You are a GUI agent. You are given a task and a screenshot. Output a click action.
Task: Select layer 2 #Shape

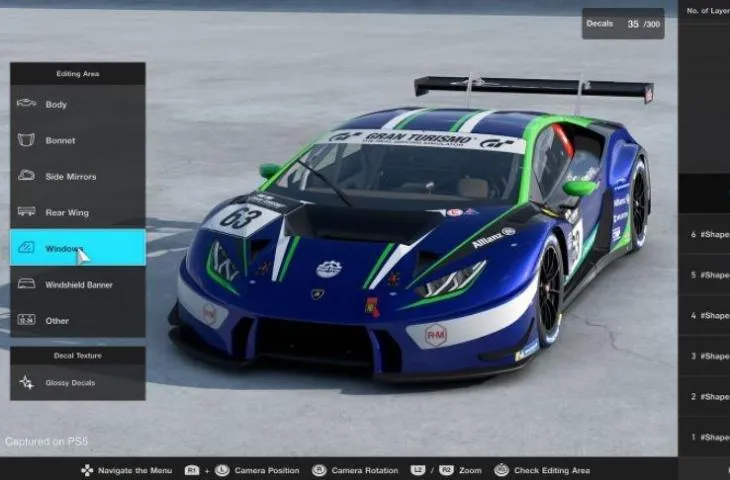click(704, 396)
